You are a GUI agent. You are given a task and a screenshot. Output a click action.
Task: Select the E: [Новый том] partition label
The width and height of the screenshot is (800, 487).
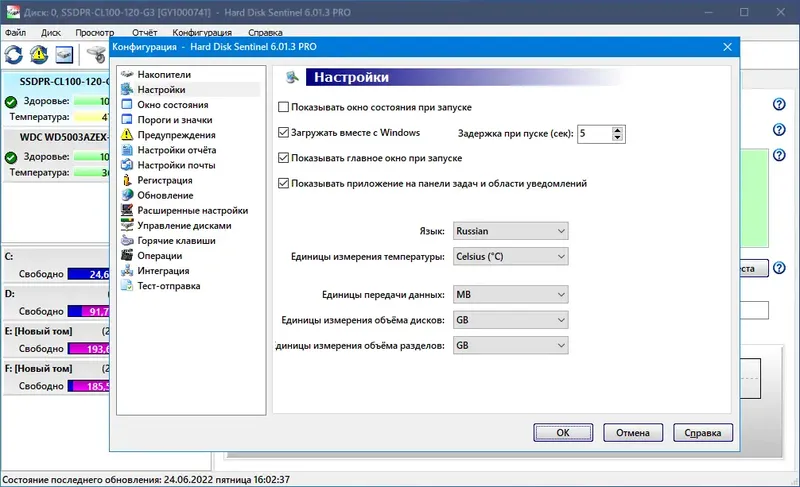pos(38,331)
